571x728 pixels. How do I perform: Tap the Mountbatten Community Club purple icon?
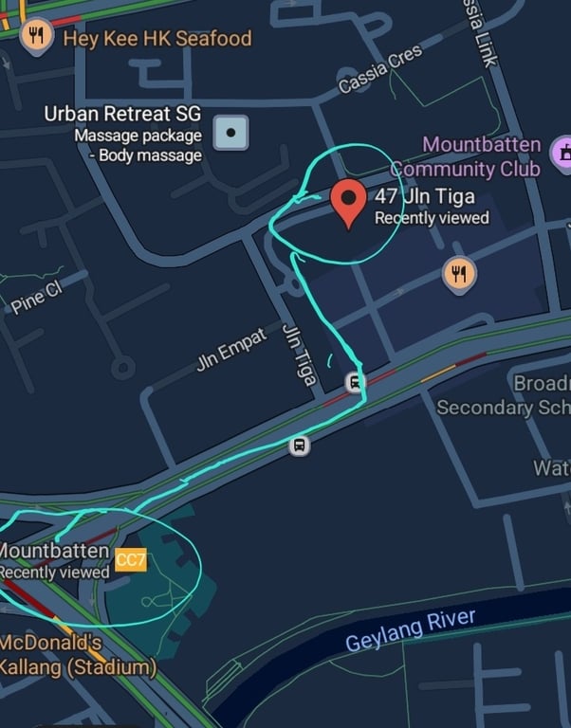click(x=562, y=154)
